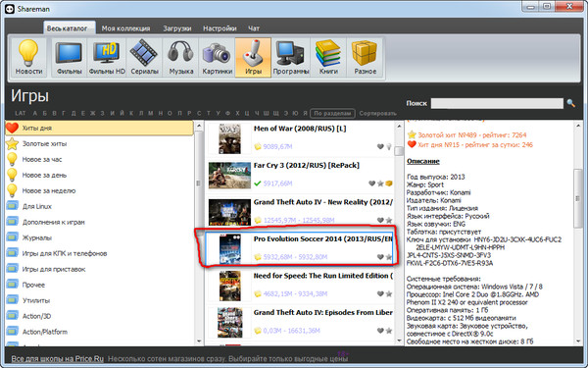Toggle the По разделам view button
Image resolution: width=588 pixels, height=368 pixels.
(x=332, y=113)
